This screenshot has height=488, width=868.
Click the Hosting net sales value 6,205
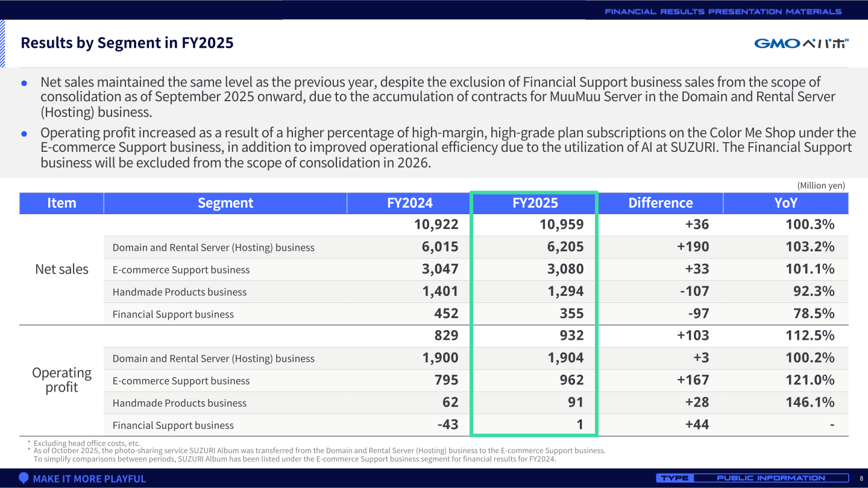coord(565,247)
